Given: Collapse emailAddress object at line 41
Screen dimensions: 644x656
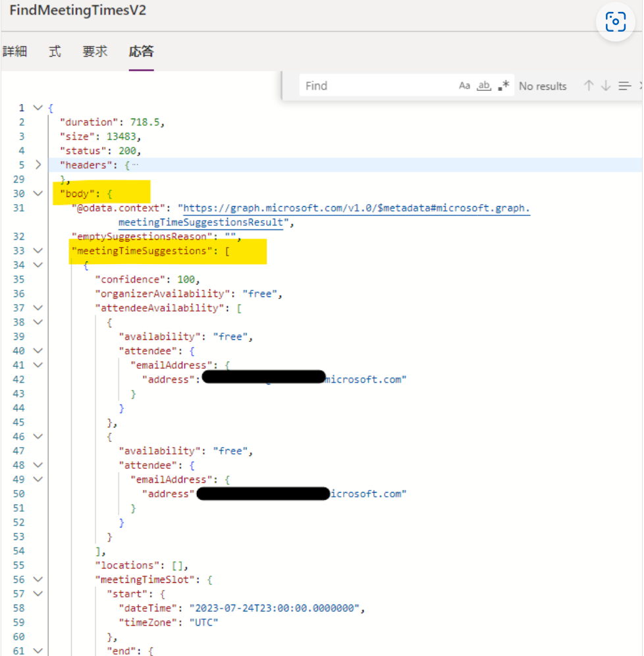Looking at the screenshot, I should (38, 365).
